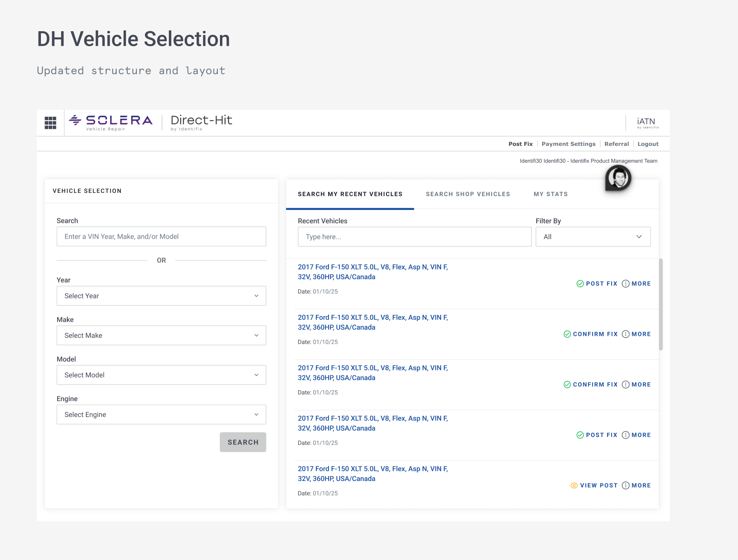The width and height of the screenshot is (738, 560).
Task: Click the Logout link
Action: 648,144
